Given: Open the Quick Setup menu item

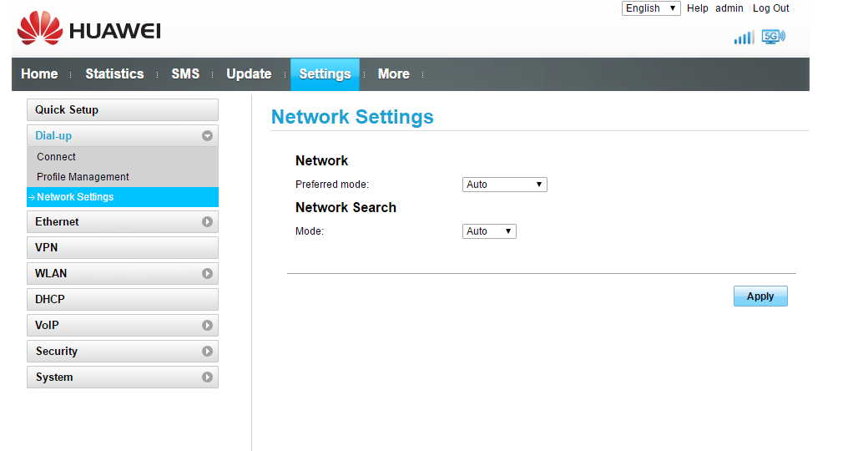Looking at the screenshot, I should tap(122, 109).
